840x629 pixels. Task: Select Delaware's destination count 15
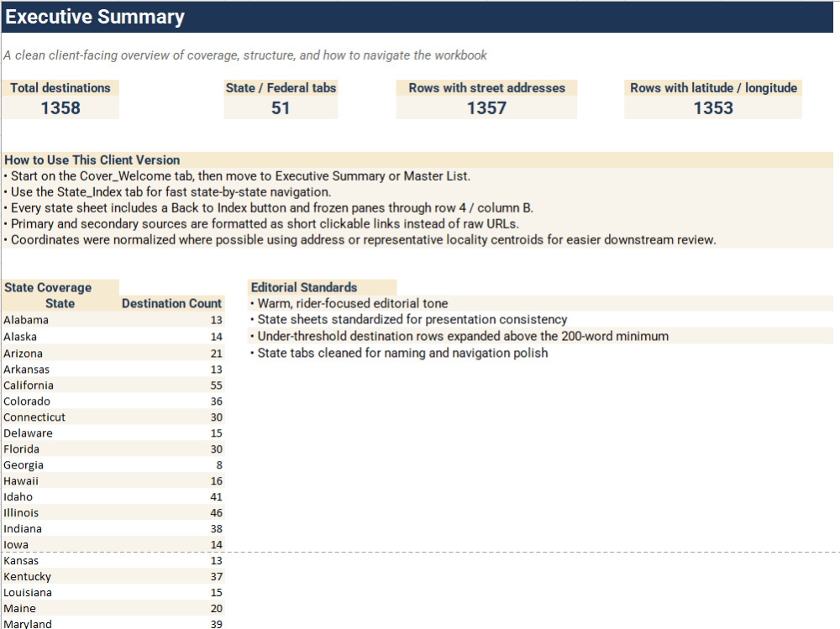[171, 432]
